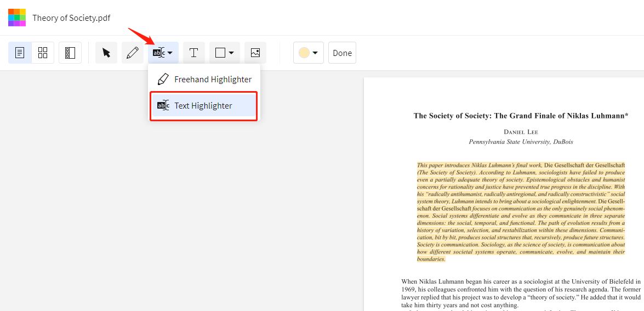This screenshot has width=644, height=311.
Task: Select the add text tool
Action: tap(194, 53)
